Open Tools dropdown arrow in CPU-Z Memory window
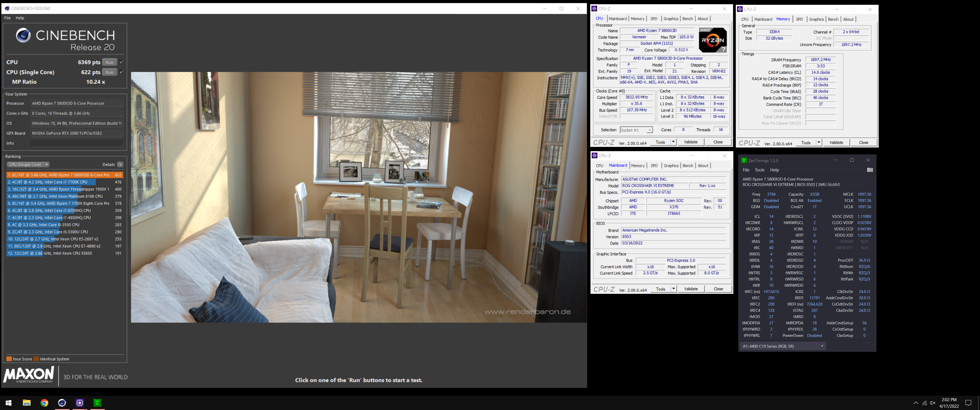980x410 pixels. [819, 143]
